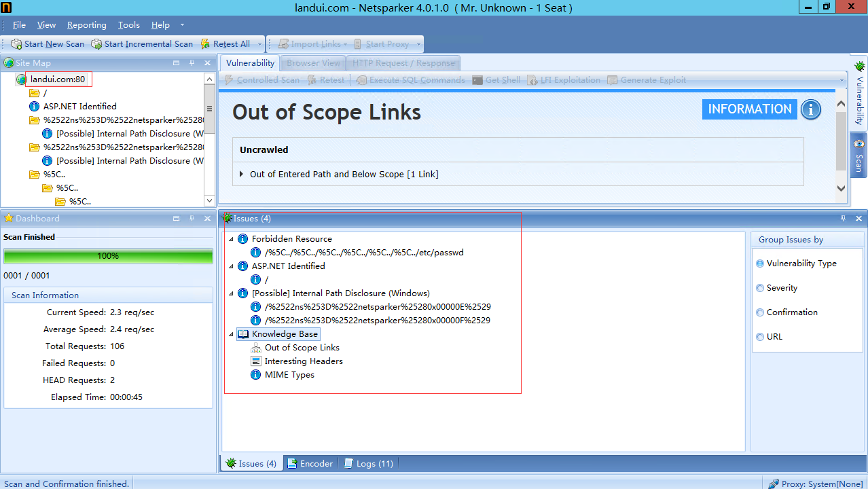This screenshot has height=489, width=868.
Task: Switch to the Vulnerability tab
Action: [250, 63]
